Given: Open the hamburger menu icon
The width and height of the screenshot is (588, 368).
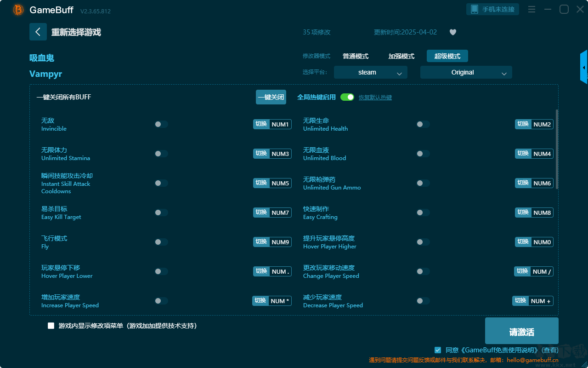Looking at the screenshot, I should tap(531, 10).
